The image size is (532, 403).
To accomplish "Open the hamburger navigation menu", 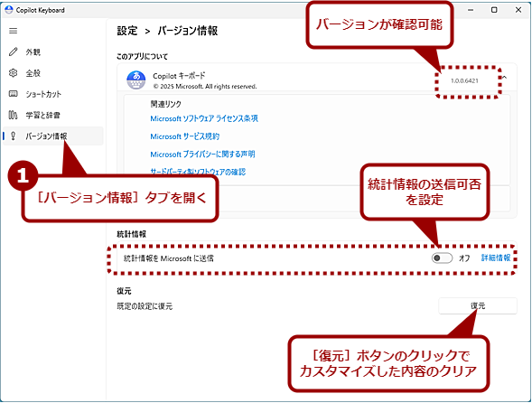I will (13, 31).
